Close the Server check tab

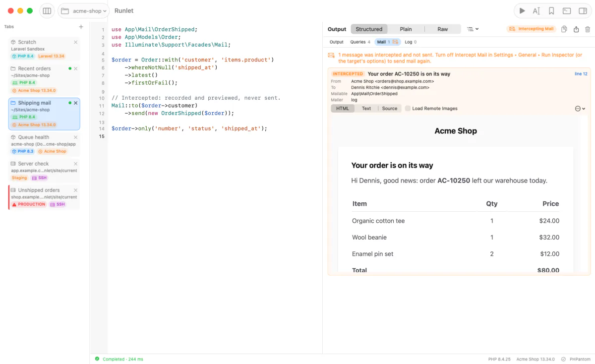pos(76,164)
